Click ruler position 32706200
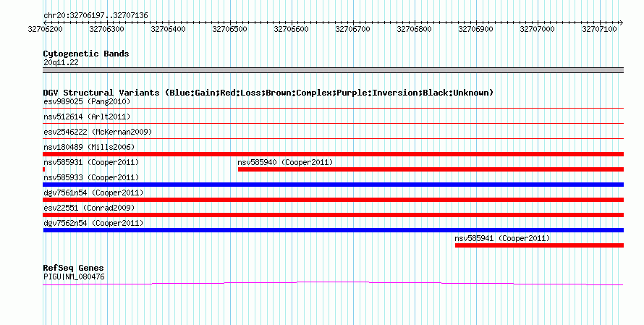The height and width of the screenshot is (325, 644). (x=45, y=29)
